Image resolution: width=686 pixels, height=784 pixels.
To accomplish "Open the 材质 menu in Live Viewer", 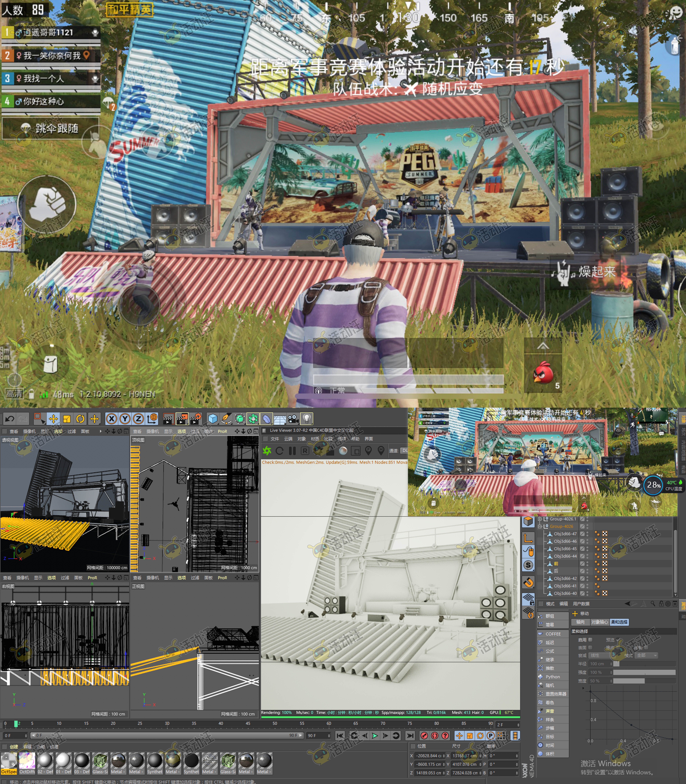I will pyautogui.click(x=315, y=439).
